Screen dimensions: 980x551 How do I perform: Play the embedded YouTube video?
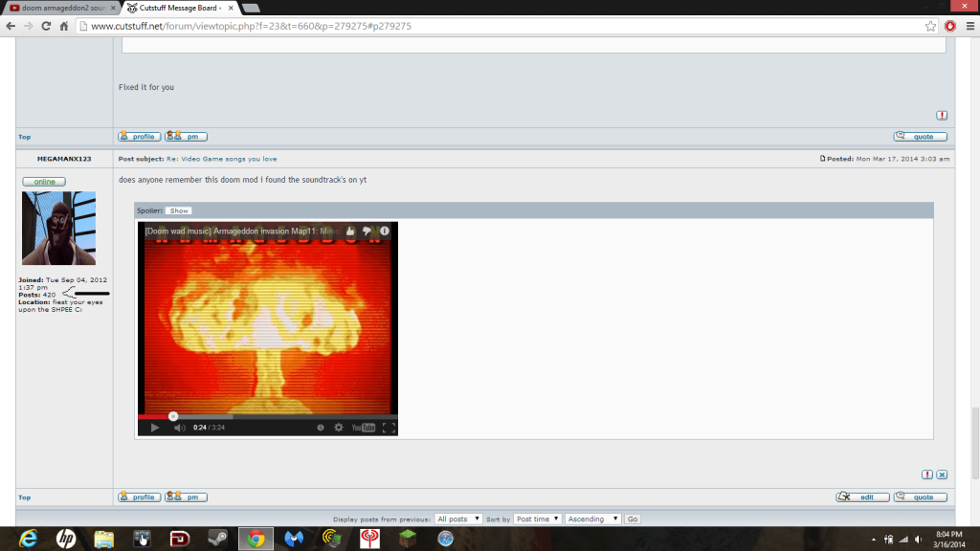click(155, 428)
